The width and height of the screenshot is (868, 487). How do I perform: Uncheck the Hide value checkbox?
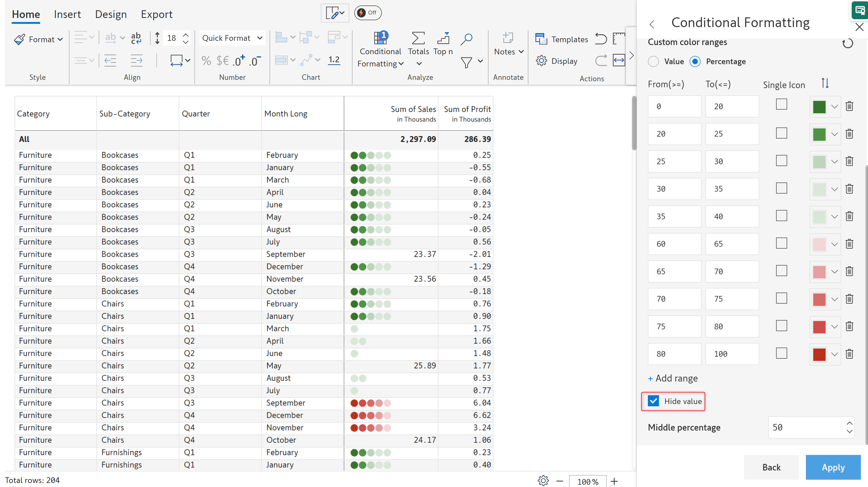(x=653, y=401)
